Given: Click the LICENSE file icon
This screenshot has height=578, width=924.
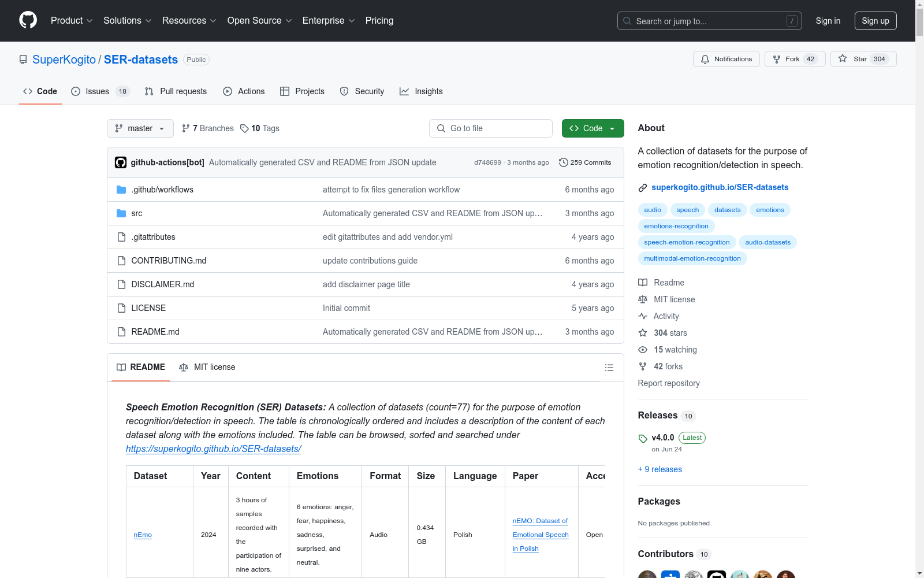Looking at the screenshot, I should (121, 308).
